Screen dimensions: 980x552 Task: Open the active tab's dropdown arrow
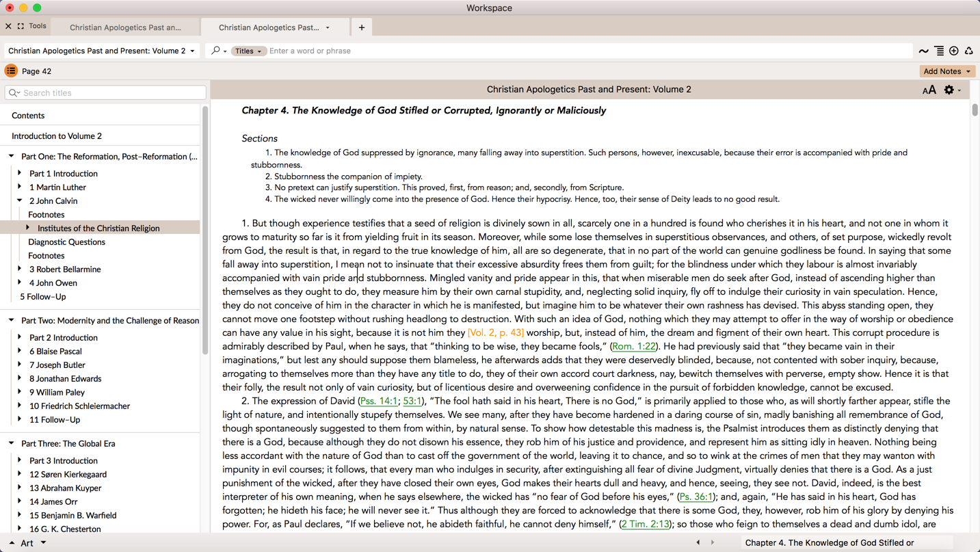coord(328,28)
